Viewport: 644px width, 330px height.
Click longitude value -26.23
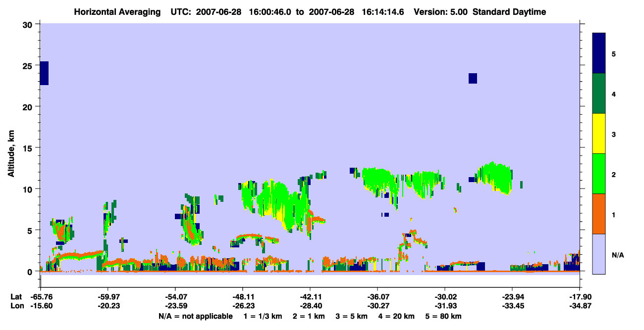pyautogui.click(x=243, y=306)
